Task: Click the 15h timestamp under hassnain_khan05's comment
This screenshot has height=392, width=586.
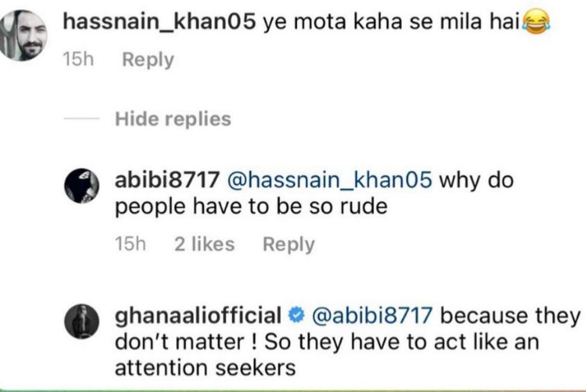Action: coord(78,60)
